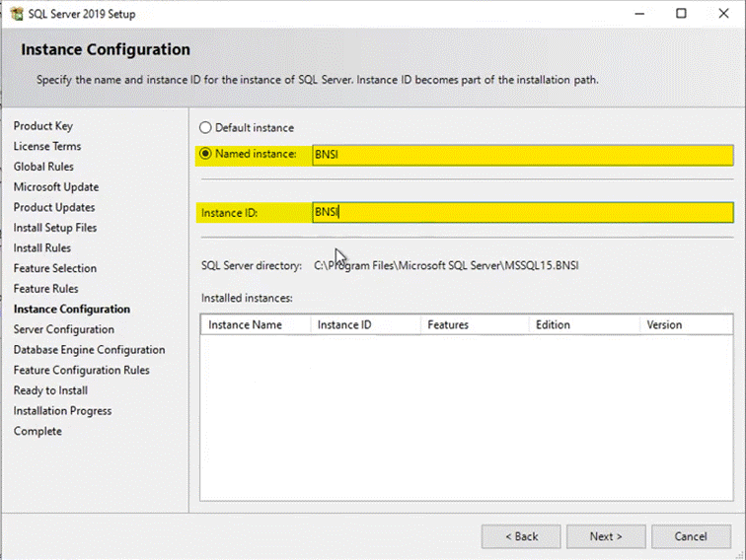Screen dimensions: 746x560
Task: Click the Feature Configuration Rules step
Action: tap(81, 371)
